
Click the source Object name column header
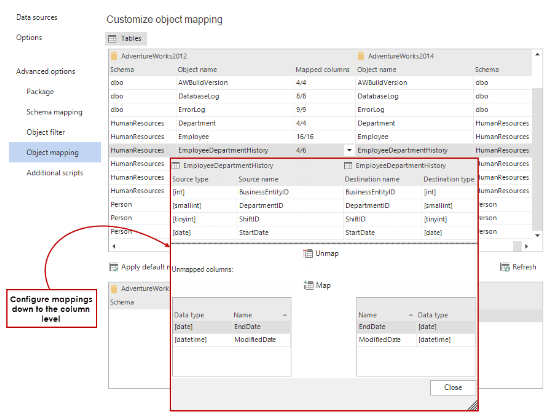tap(197, 70)
